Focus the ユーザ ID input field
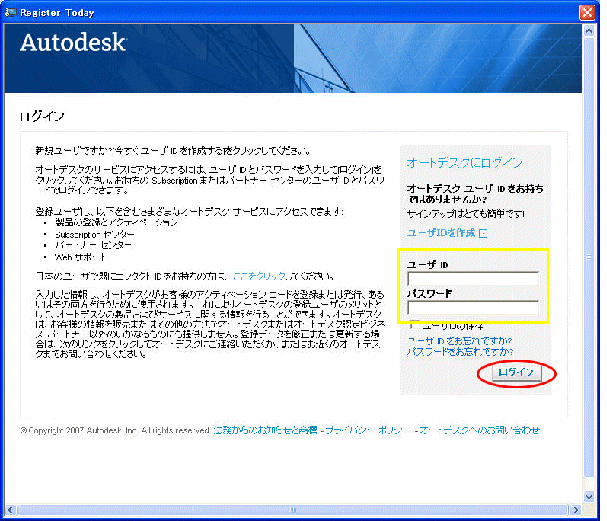Image resolution: width=607 pixels, height=521 pixels. coord(473,279)
